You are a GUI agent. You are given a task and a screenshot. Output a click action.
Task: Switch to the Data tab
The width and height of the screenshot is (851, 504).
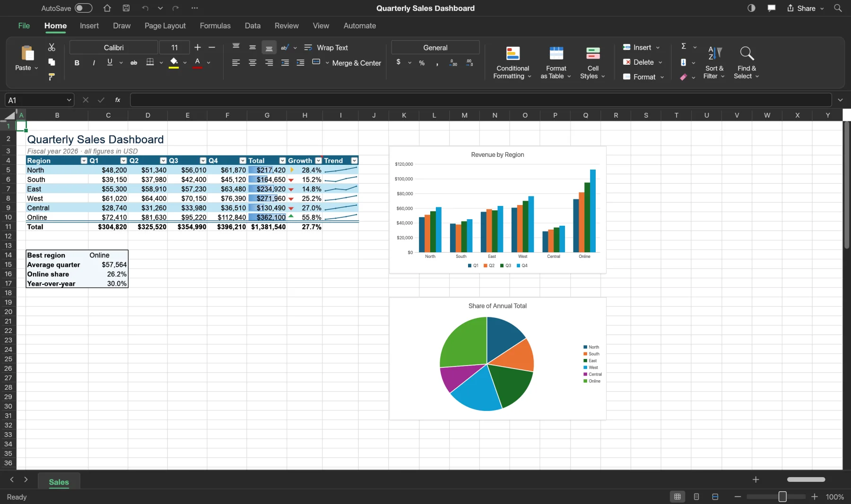pos(252,26)
